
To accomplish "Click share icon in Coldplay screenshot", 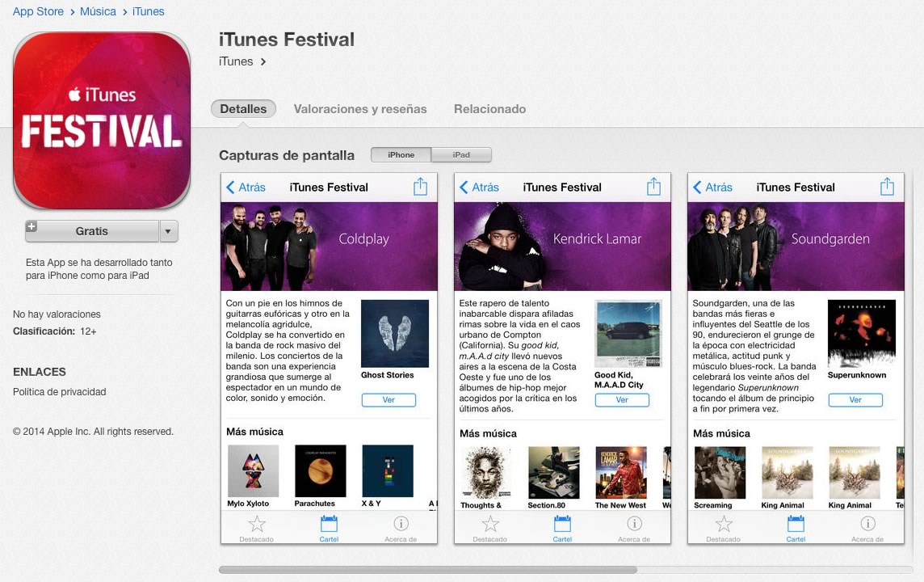I will [x=420, y=187].
